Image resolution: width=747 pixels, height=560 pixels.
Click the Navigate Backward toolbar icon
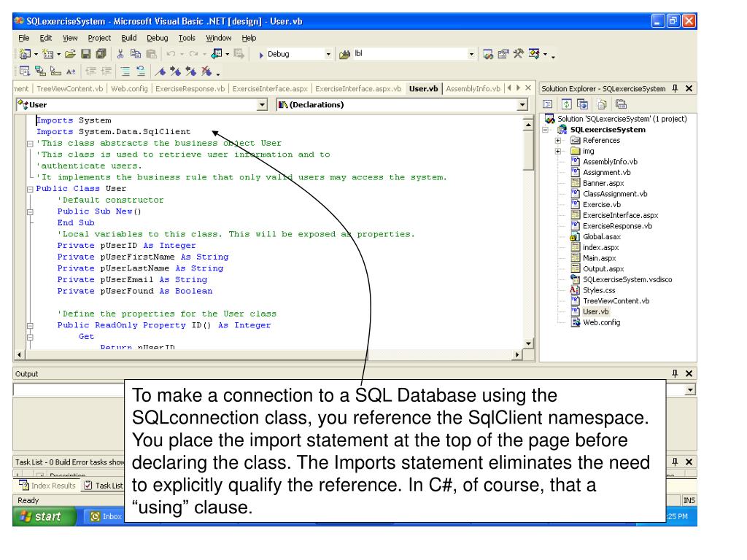[217, 54]
